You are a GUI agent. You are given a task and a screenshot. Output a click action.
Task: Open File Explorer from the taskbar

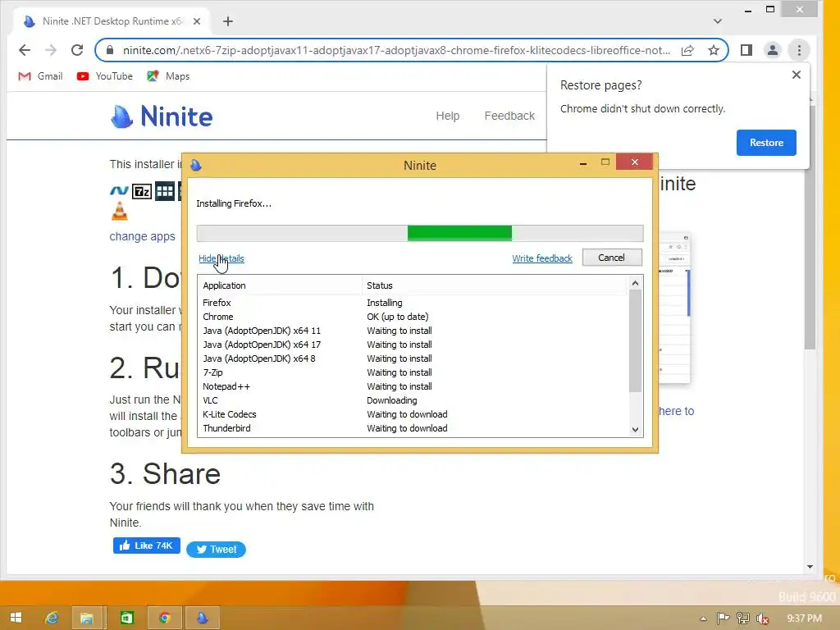pos(86,618)
